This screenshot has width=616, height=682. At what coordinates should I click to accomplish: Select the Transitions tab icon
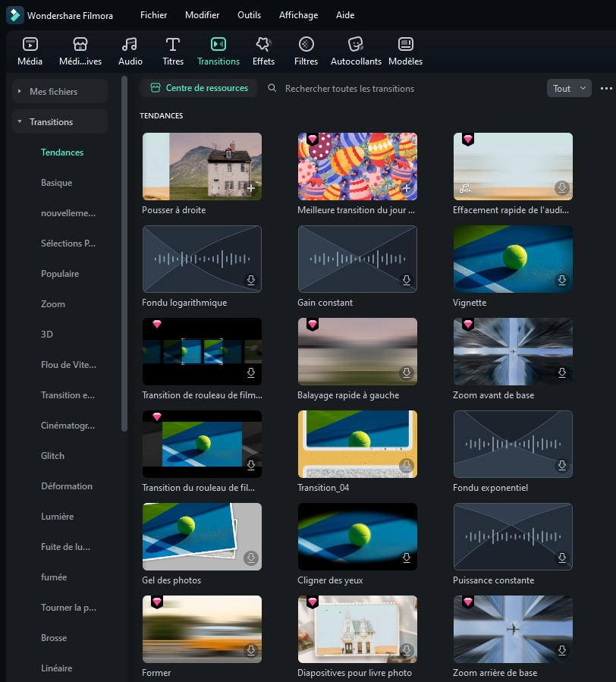click(x=218, y=44)
